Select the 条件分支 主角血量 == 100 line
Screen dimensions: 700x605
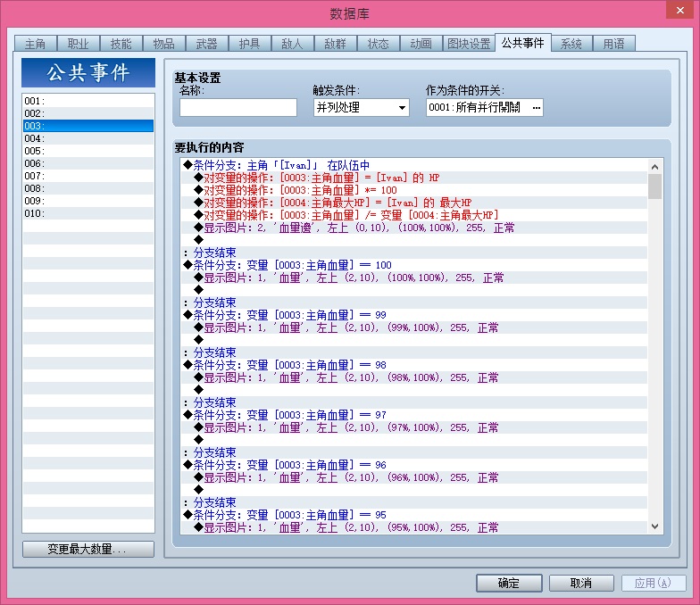point(414,265)
